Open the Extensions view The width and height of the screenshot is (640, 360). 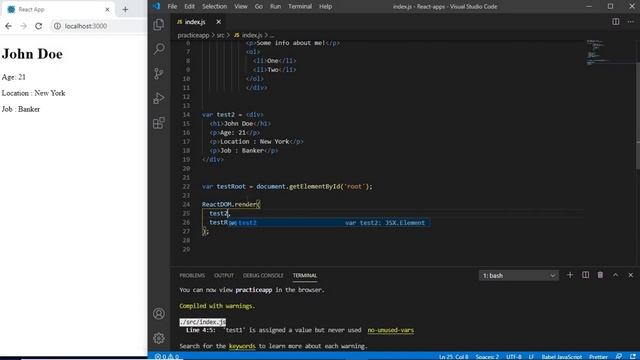click(159, 122)
